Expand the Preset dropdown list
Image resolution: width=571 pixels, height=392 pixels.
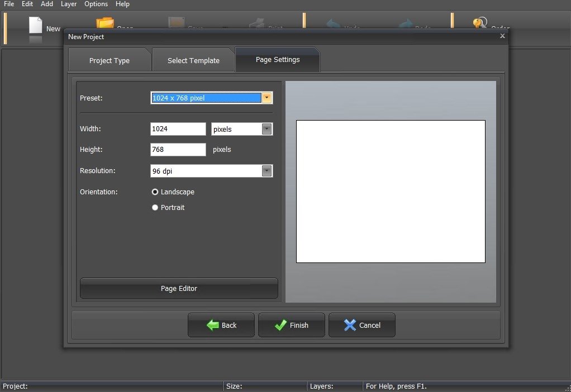pyautogui.click(x=267, y=98)
